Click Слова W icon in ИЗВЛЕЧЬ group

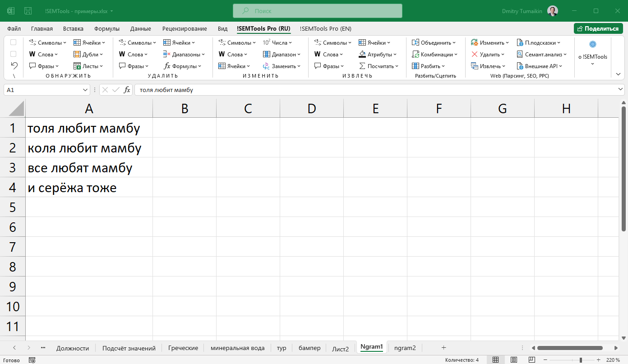point(318,55)
